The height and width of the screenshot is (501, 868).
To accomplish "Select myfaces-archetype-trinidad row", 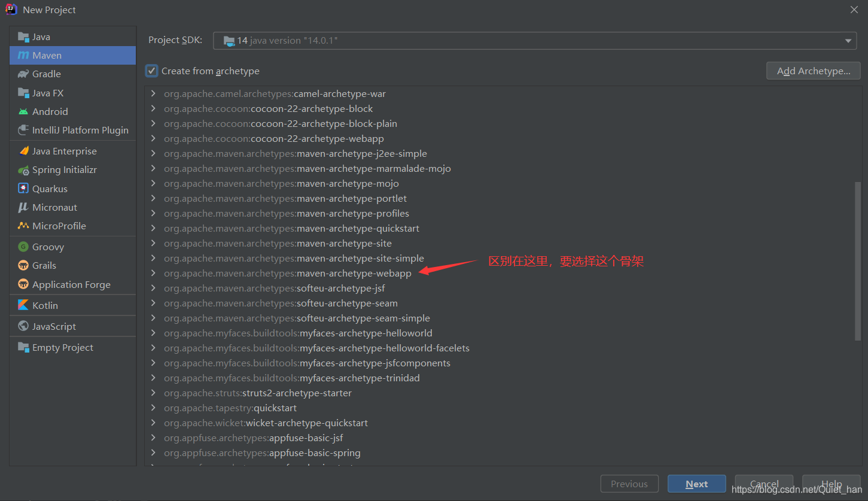I will coord(502,378).
